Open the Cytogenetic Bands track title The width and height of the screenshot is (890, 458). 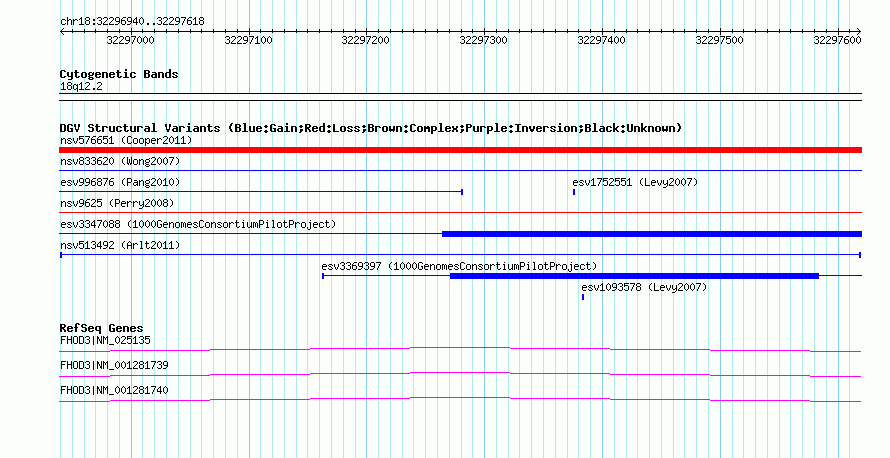pos(119,74)
